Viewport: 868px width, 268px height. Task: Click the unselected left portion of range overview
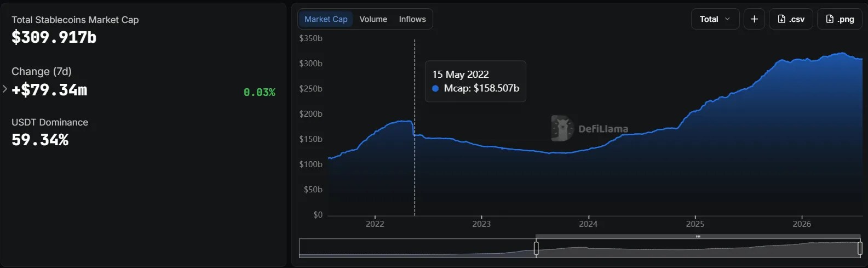coord(417,248)
